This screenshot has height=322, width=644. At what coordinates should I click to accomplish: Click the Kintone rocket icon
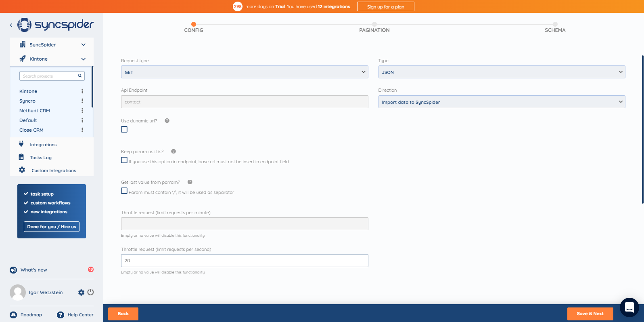click(x=23, y=59)
